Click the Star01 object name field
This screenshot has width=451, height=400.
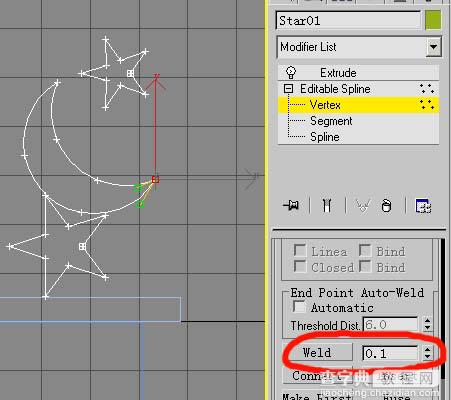tap(348, 21)
